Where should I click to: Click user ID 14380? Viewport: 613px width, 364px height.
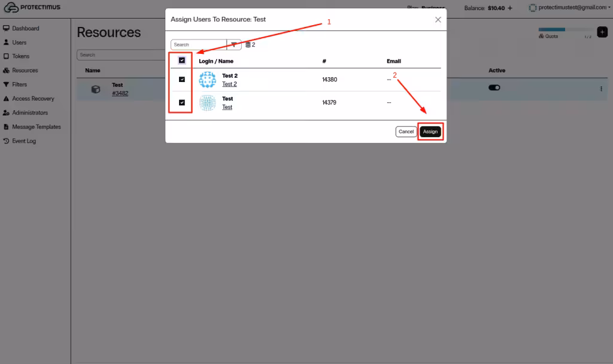330,80
